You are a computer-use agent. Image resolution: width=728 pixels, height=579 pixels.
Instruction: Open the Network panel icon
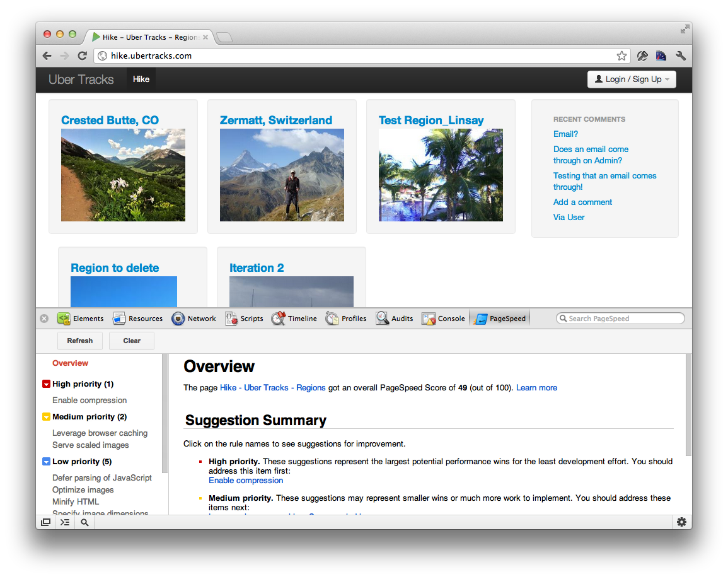178,319
